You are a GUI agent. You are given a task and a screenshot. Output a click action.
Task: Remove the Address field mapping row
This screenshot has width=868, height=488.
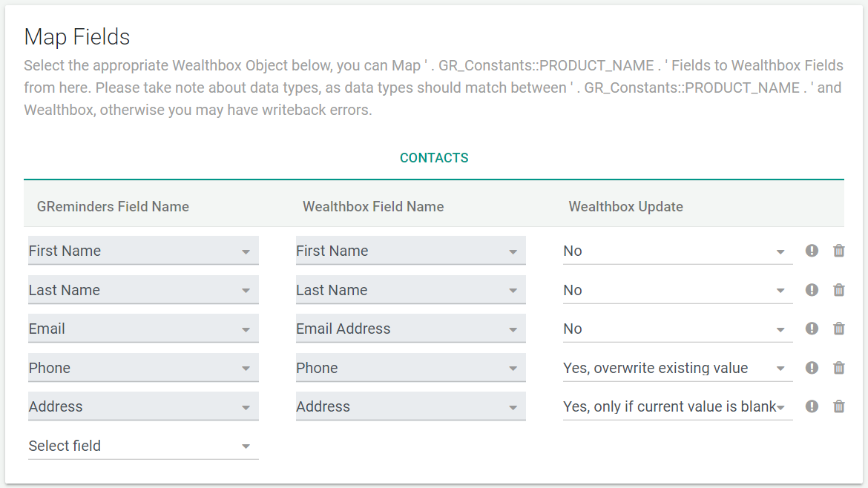839,406
